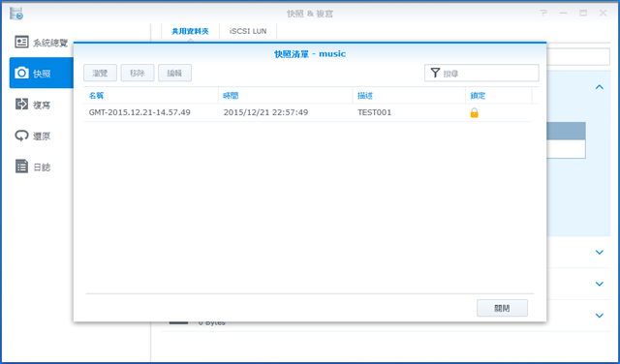Open the 系統總覽 overview section
The image size is (620, 364).
pos(42,43)
